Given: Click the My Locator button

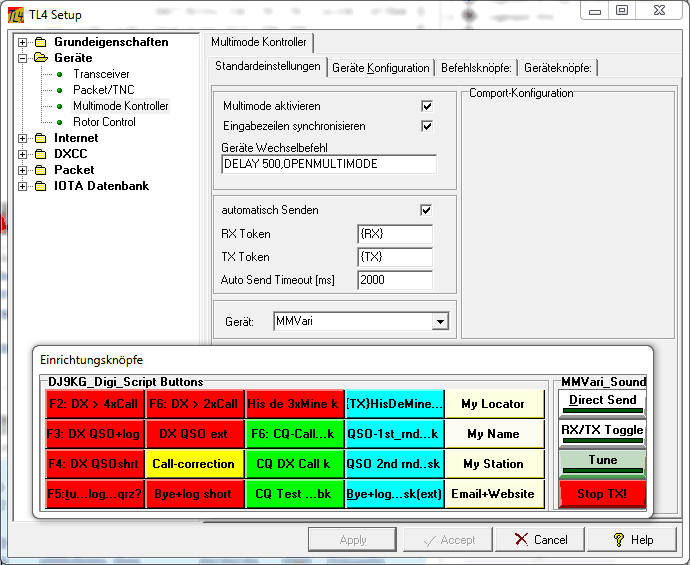Looking at the screenshot, I should point(494,404).
